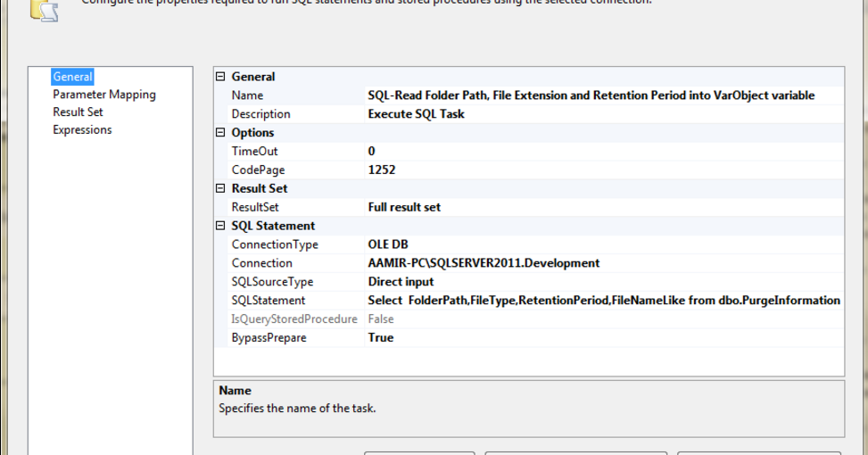Select the ResultSet property label
Image resolution: width=868 pixels, height=455 pixels.
(x=255, y=207)
